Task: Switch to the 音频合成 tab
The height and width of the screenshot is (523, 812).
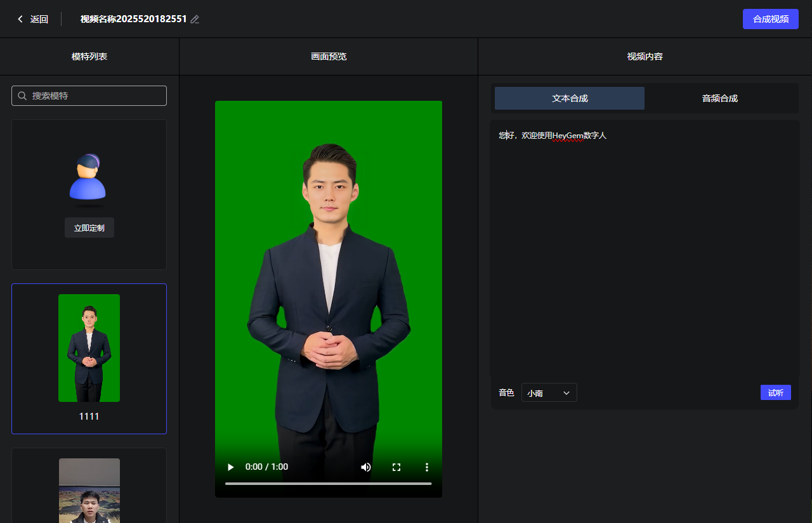Action: pos(720,98)
